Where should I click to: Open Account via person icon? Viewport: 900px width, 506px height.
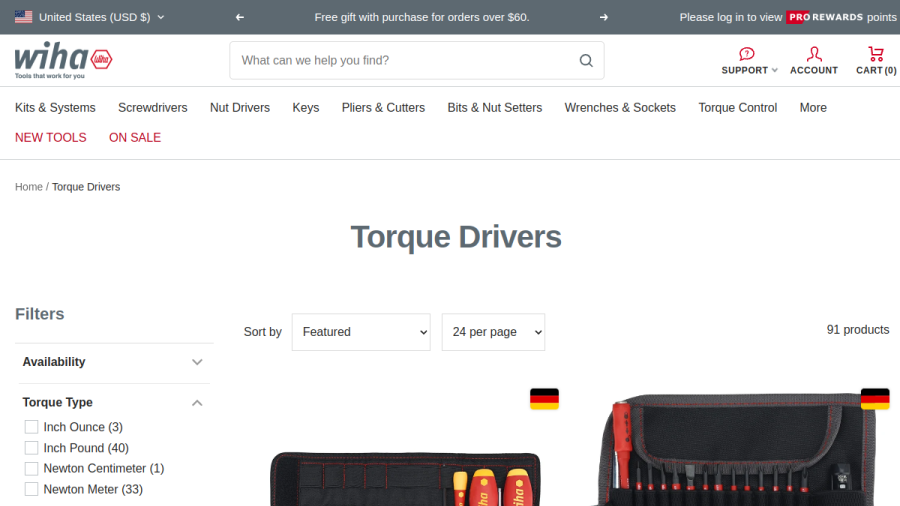tap(814, 54)
